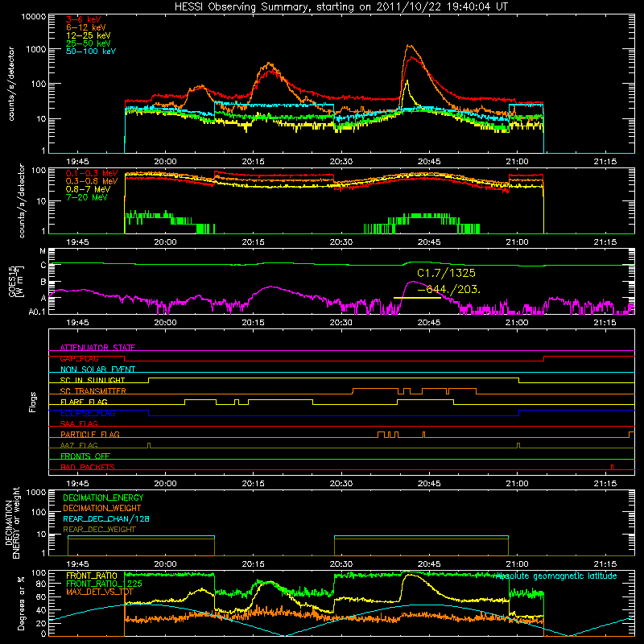
Task: Select the GAP_FLAG label
Action: click(x=79, y=358)
